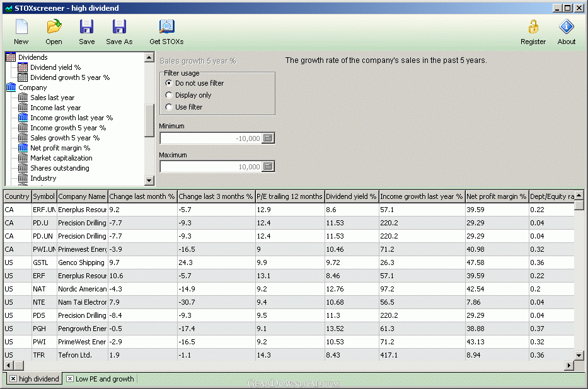
Task: Select the NAT symbol cell
Action: [x=44, y=289]
